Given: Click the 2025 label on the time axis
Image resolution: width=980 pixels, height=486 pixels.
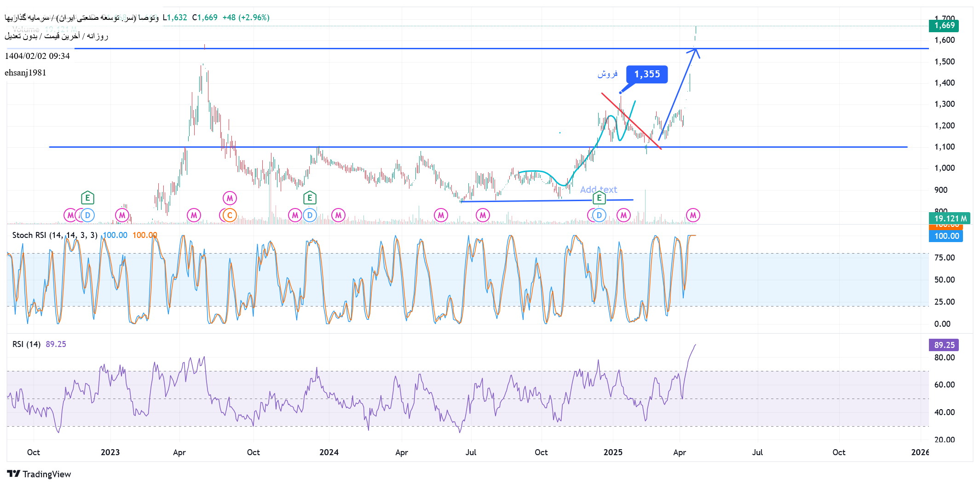Looking at the screenshot, I should coord(613,452).
